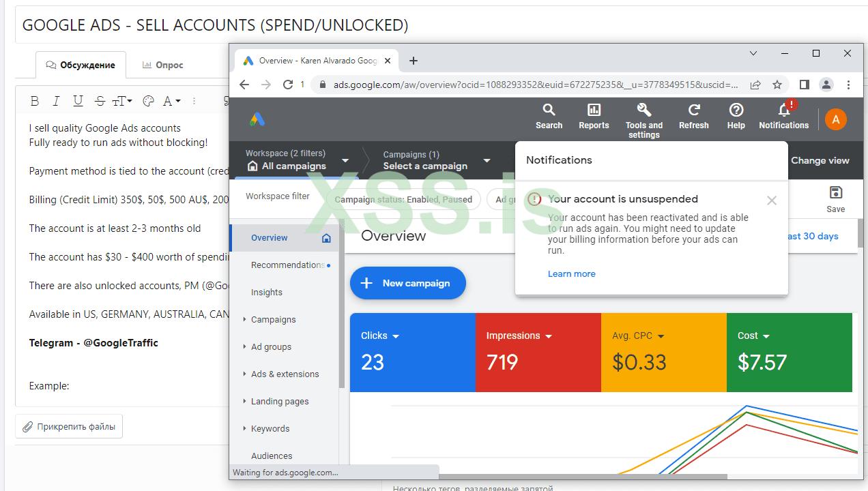Click the horizontal scrollbar at page bottom
Screen dimensions: 868x491
(x=583, y=477)
